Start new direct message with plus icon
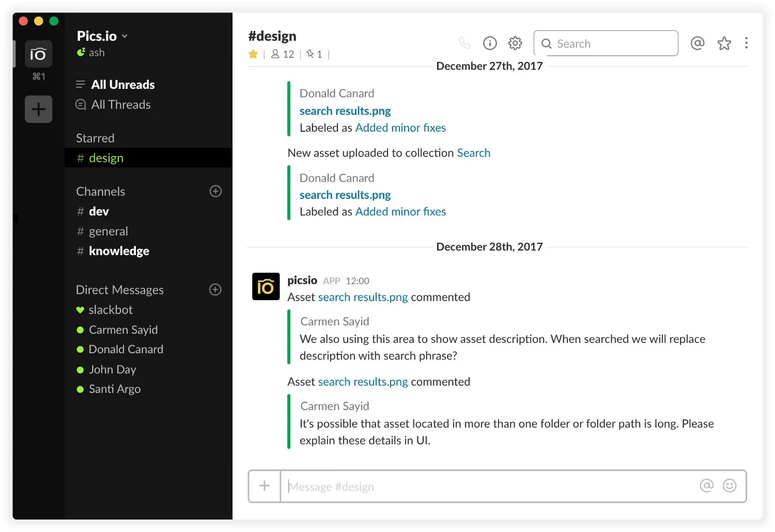This screenshot has height=532, width=775. pyautogui.click(x=215, y=289)
